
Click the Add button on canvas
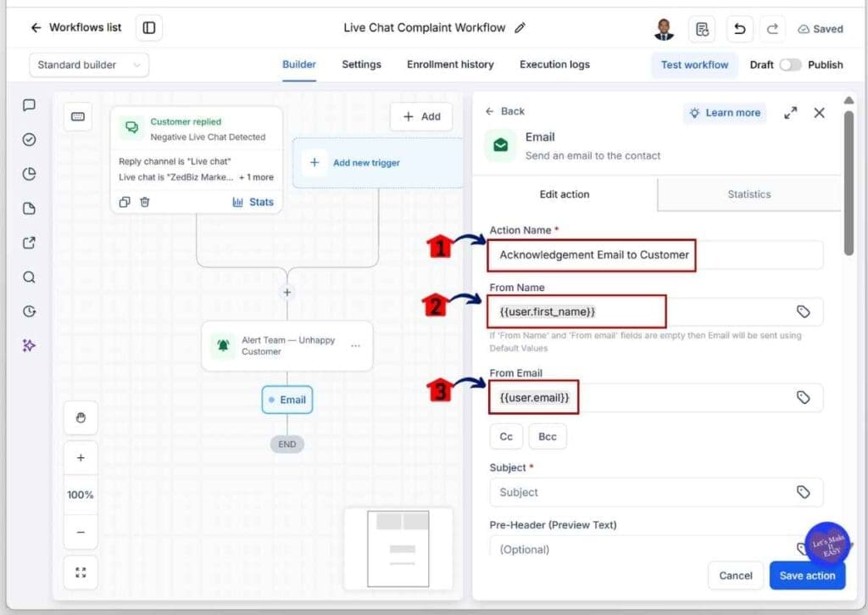click(421, 116)
